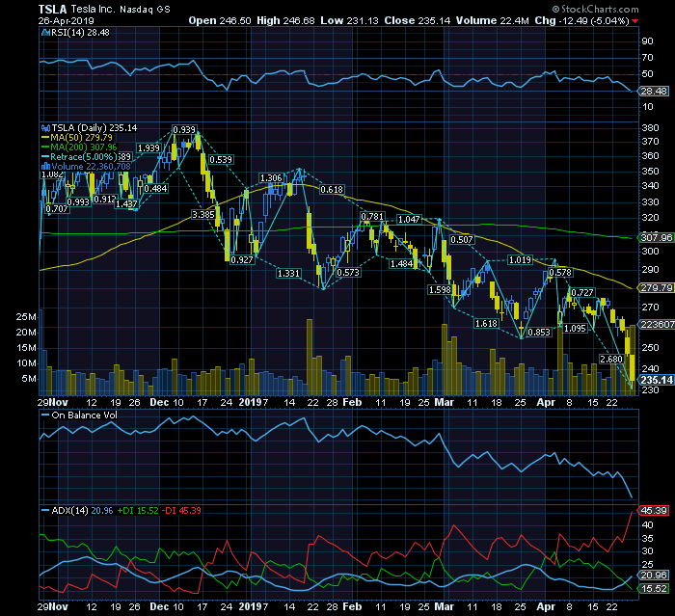Click the 0.781 retracement label
This screenshot has width=675, height=616.
tap(372, 216)
